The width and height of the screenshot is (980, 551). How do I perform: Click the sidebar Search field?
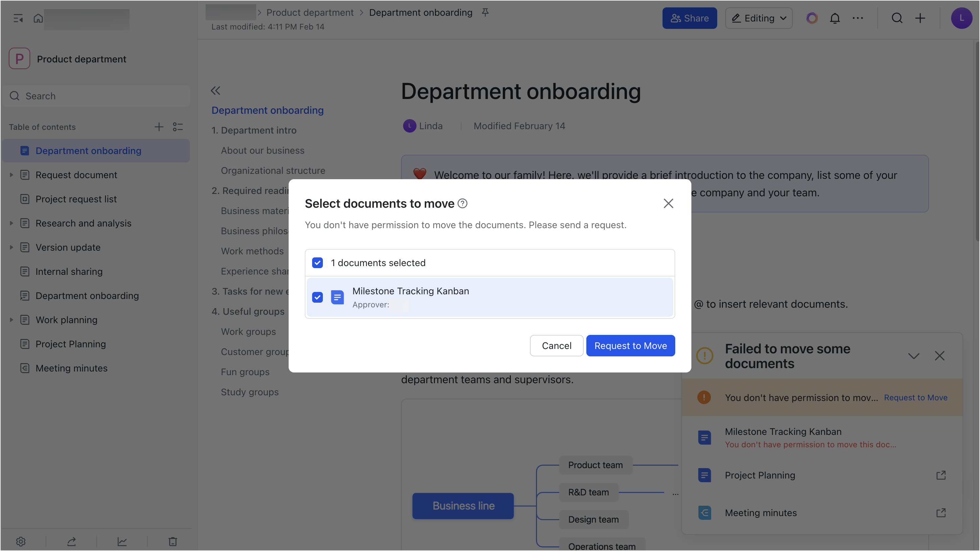96,96
